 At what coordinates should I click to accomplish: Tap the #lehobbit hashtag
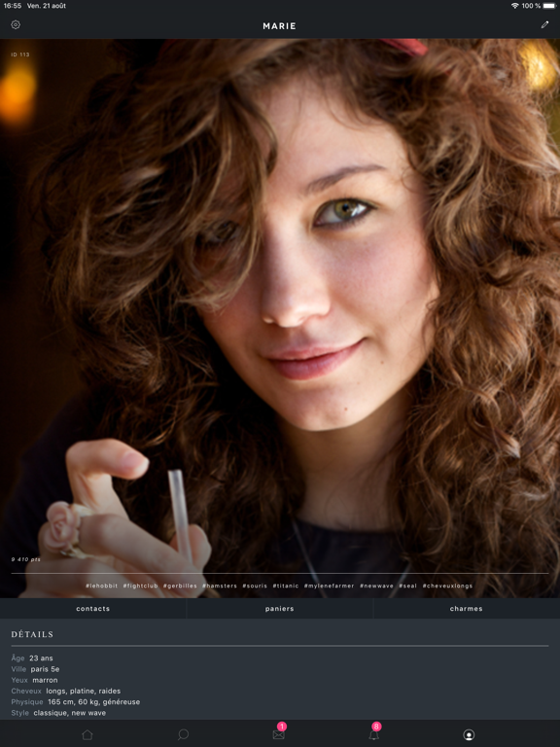click(x=101, y=586)
